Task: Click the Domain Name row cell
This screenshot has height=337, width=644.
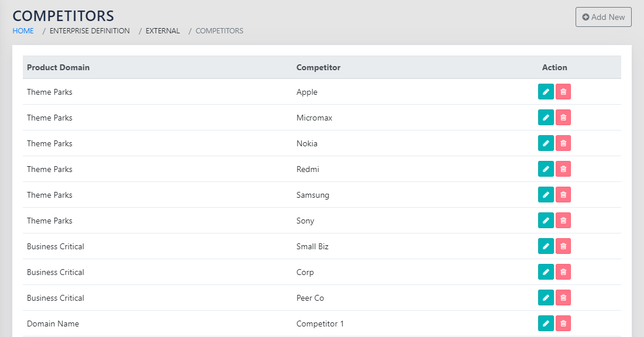Action: coord(53,324)
